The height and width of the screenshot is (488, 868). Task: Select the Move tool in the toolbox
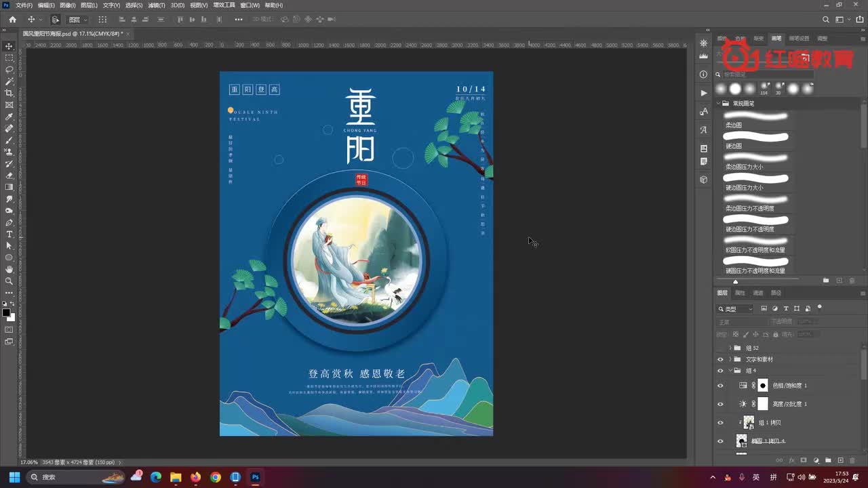coord(9,46)
